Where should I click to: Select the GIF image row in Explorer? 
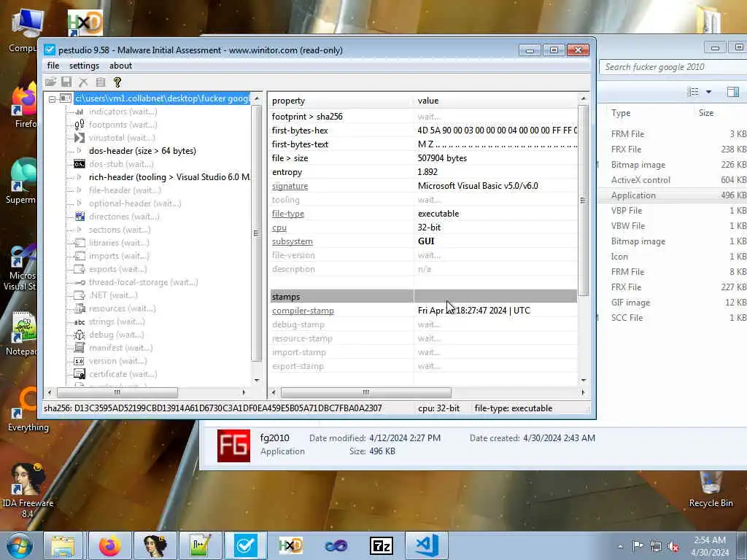pyautogui.click(x=672, y=303)
